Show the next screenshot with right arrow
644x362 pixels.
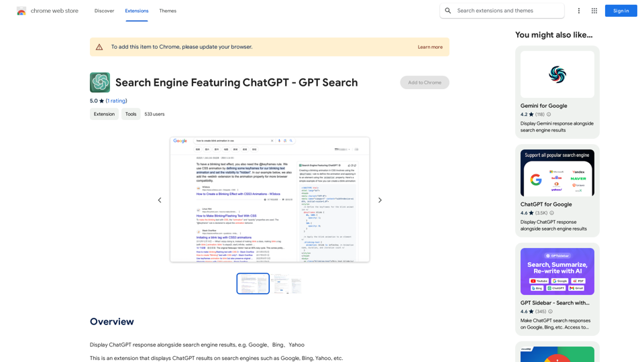click(x=380, y=200)
